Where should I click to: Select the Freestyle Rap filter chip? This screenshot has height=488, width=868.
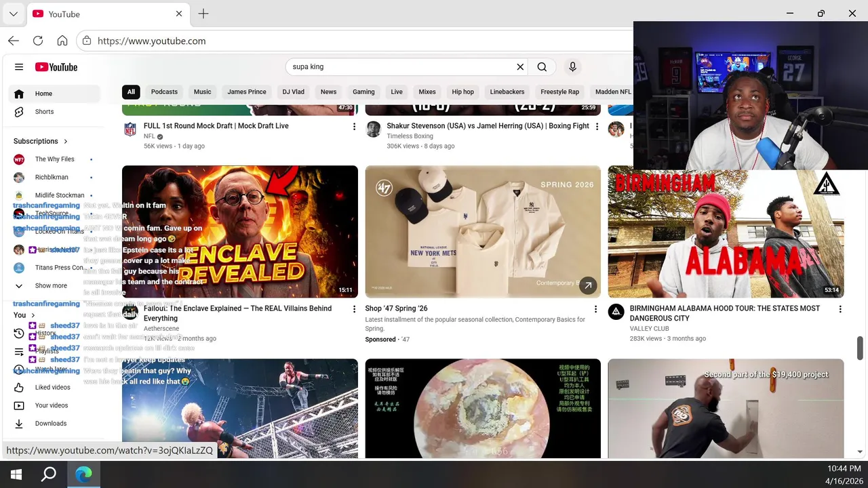[x=559, y=91]
